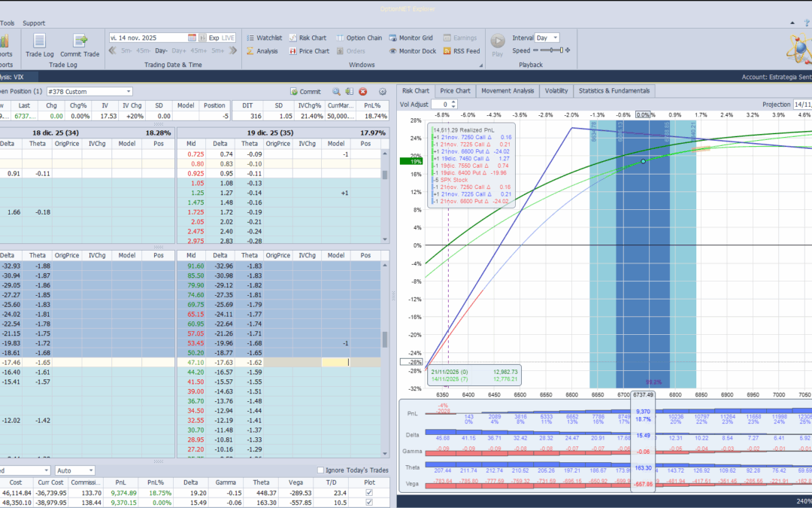Switch to the Volatility tab

556,91
